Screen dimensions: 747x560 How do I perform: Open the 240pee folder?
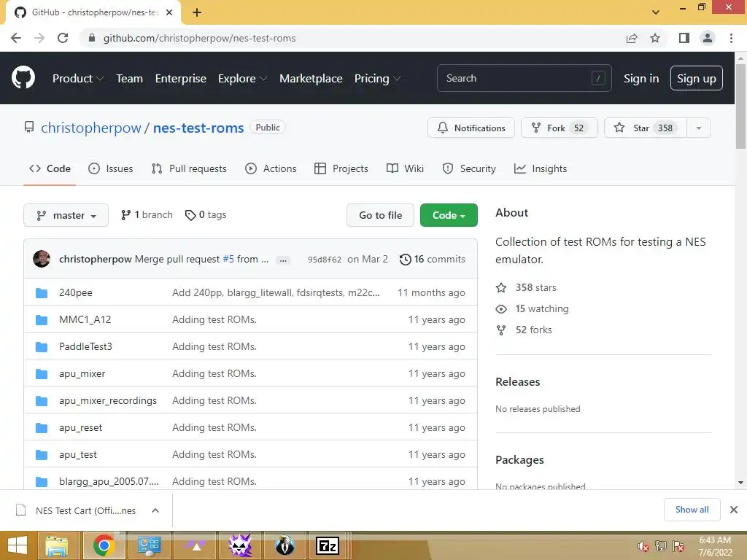coord(76,292)
